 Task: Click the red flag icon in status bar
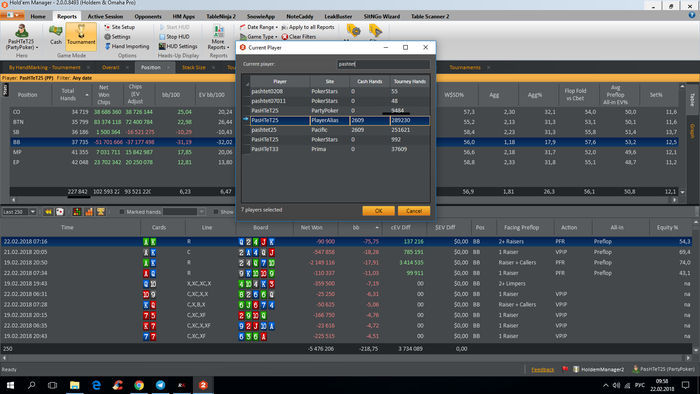[565, 369]
